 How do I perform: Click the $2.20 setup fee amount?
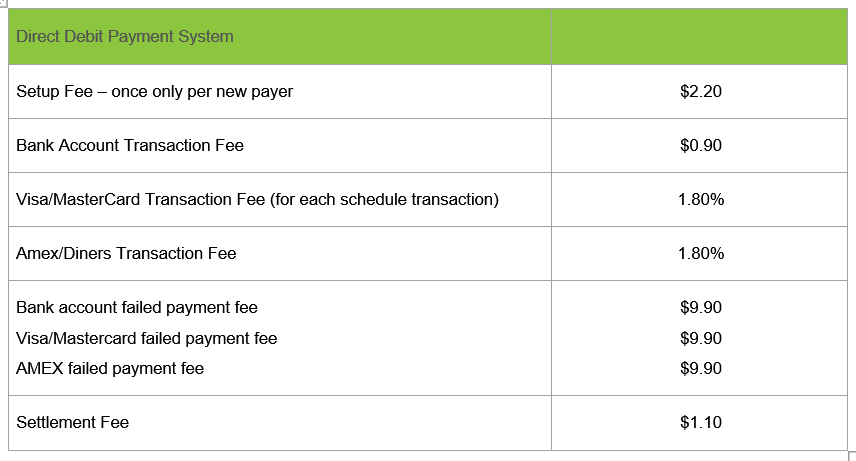(x=700, y=91)
